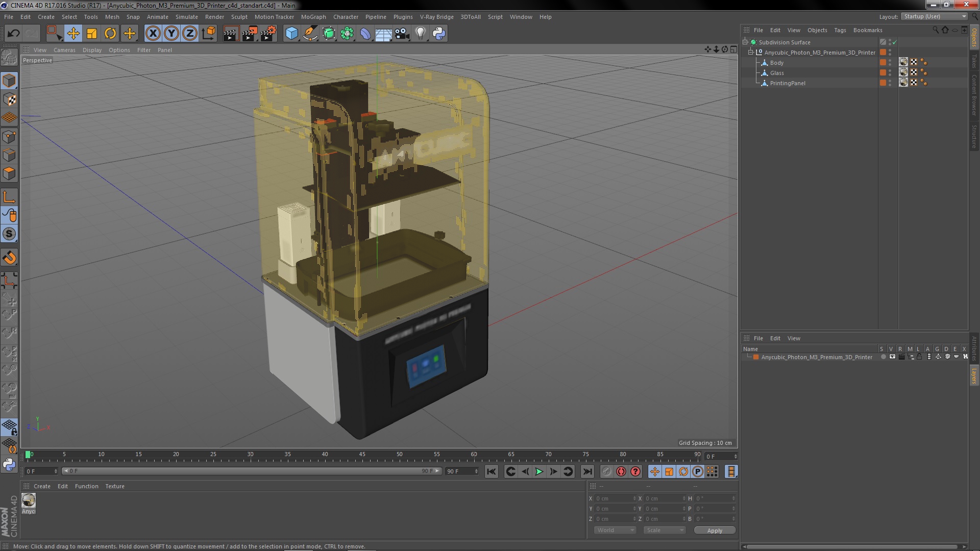Open the Mesh menu
The height and width of the screenshot is (551, 980).
click(x=112, y=17)
